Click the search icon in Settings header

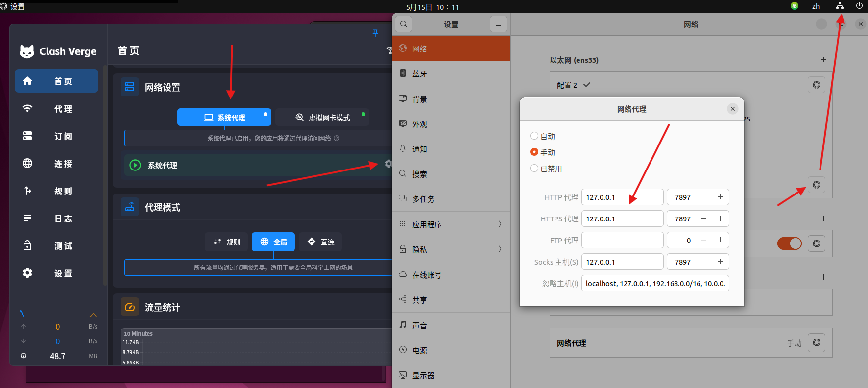point(404,24)
